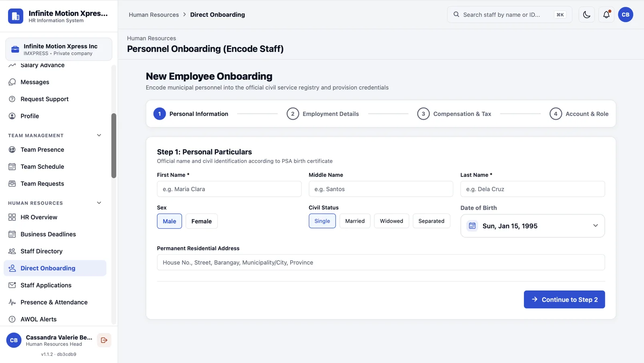This screenshot has height=363, width=644.
Task: Select Male as the sex
Action: point(169,221)
